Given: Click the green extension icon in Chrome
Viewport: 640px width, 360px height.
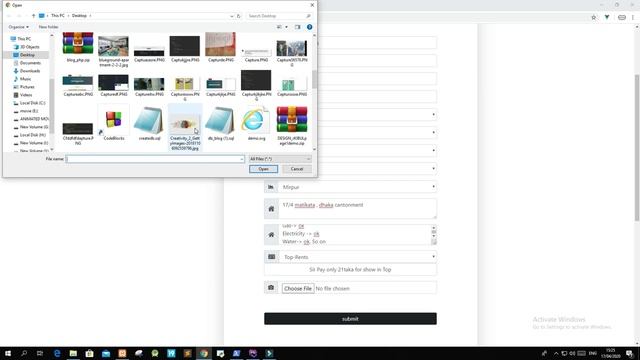Looking at the screenshot, I should [607, 17].
